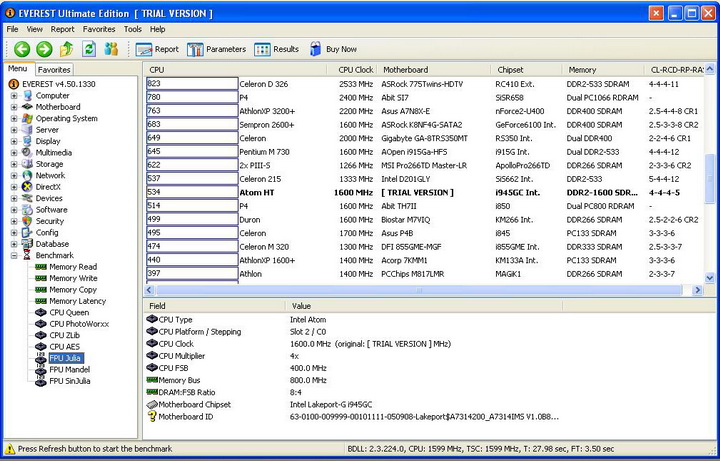The height and width of the screenshot is (461, 720).
Task: Collapse the Benchmark tree node
Action: tap(14, 255)
